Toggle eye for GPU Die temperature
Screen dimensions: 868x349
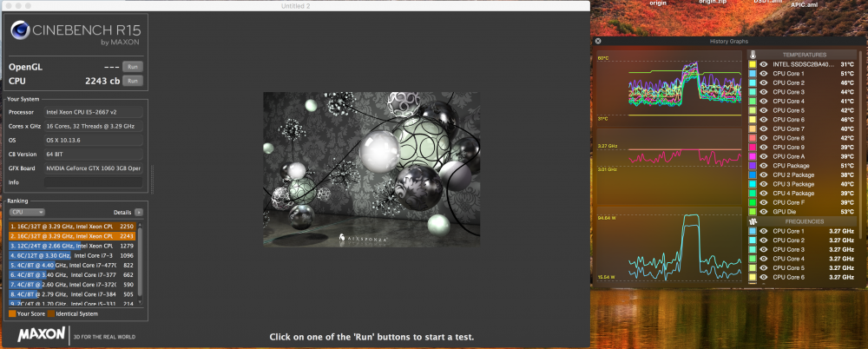(x=763, y=212)
